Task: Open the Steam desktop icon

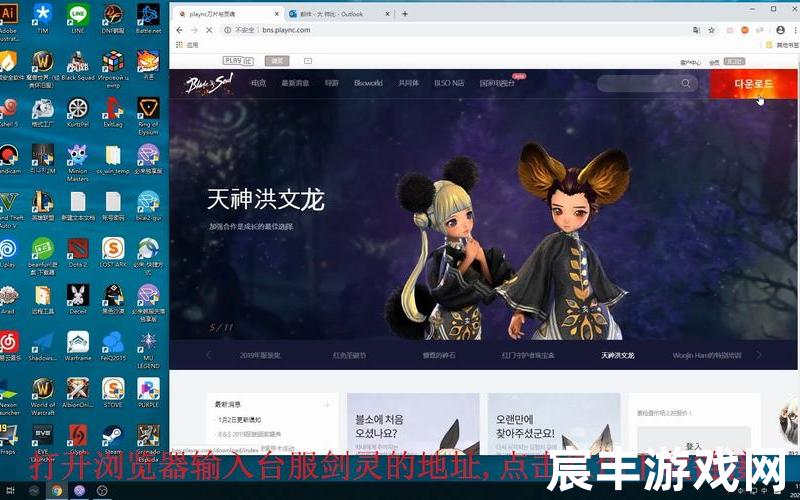Action: click(113, 439)
